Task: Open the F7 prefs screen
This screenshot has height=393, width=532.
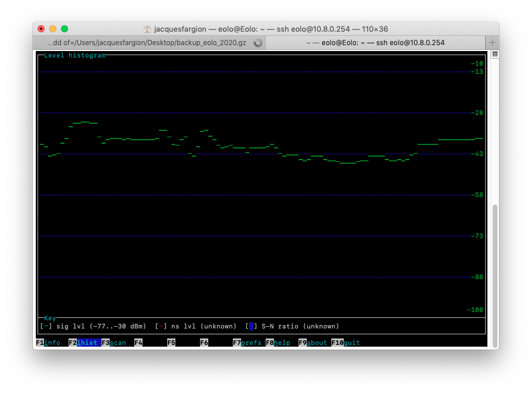Action: tap(247, 343)
